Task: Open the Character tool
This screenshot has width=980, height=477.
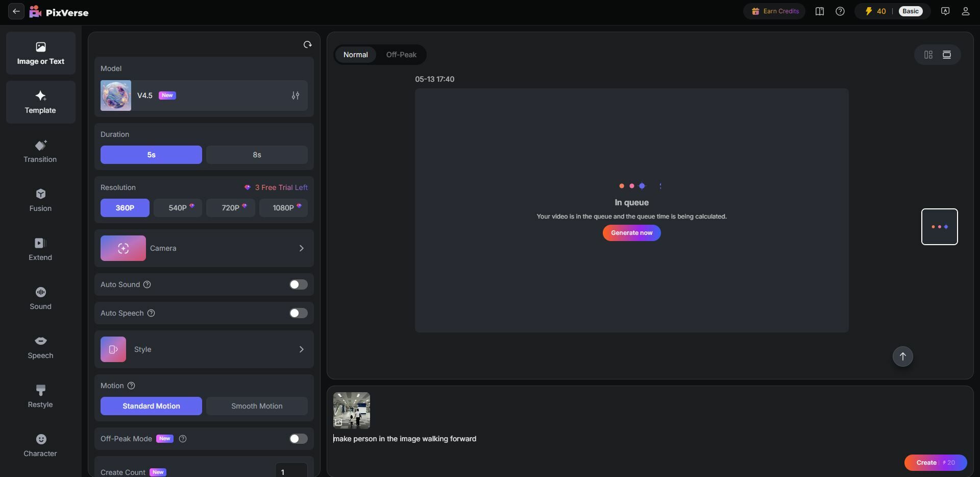Action: [40, 445]
